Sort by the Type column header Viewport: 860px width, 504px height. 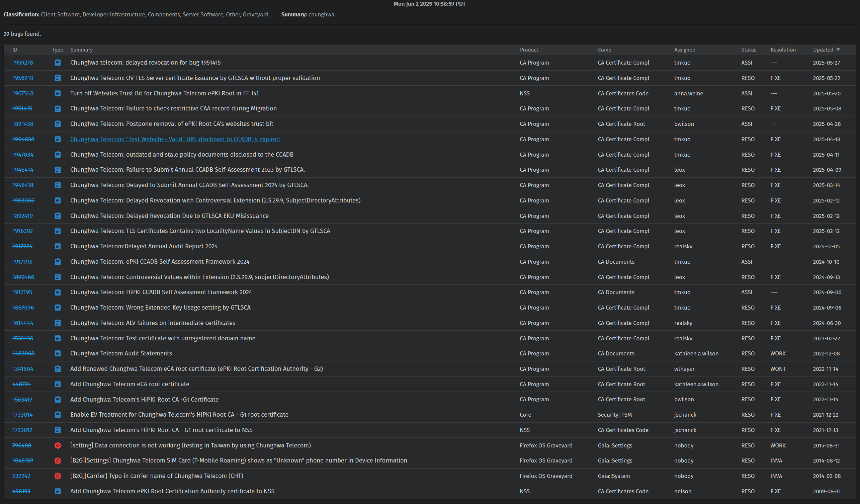click(x=58, y=50)
